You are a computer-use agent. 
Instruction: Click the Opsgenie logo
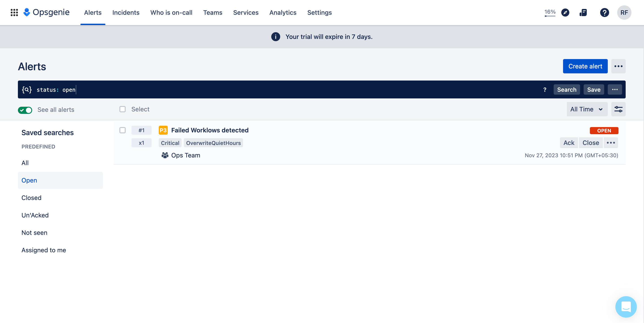pyautogui.click(x=47, y=12)
